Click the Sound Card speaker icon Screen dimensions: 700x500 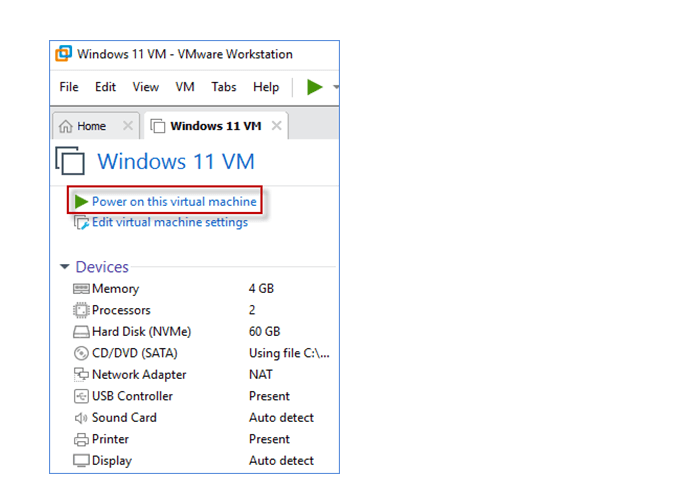(x=81, y=418)
